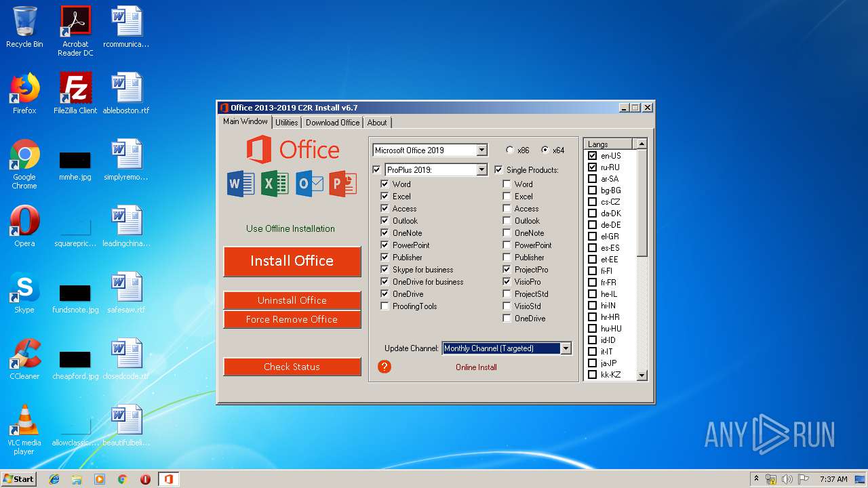Select closedcode.rtf desktop file
The image size is (868, 488).
point(126,359)
